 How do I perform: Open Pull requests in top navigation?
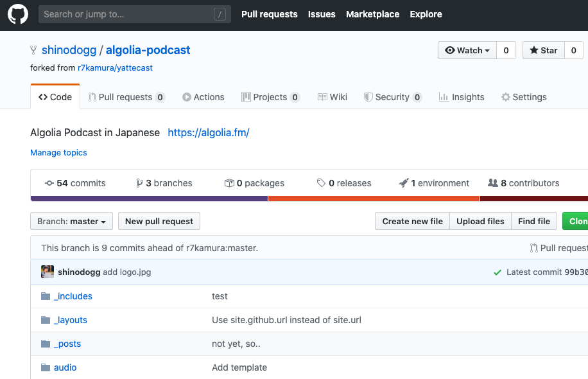[269, 14]
